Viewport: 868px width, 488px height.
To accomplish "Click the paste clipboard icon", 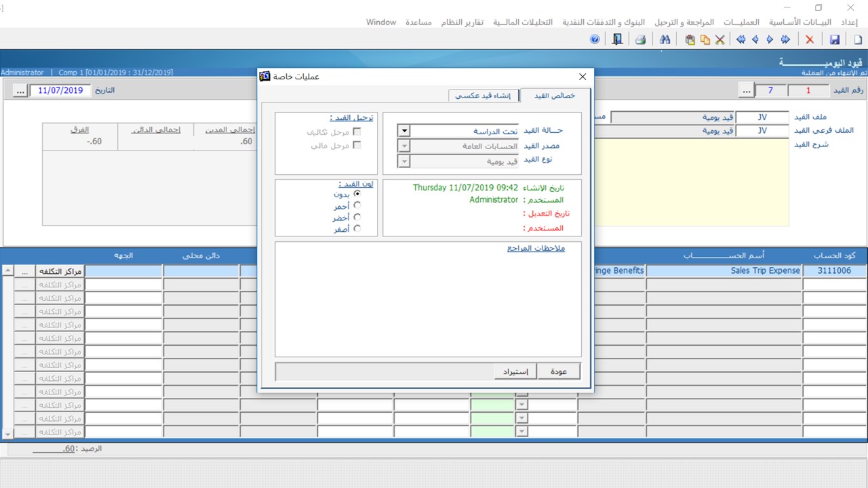I will [690, 40].
